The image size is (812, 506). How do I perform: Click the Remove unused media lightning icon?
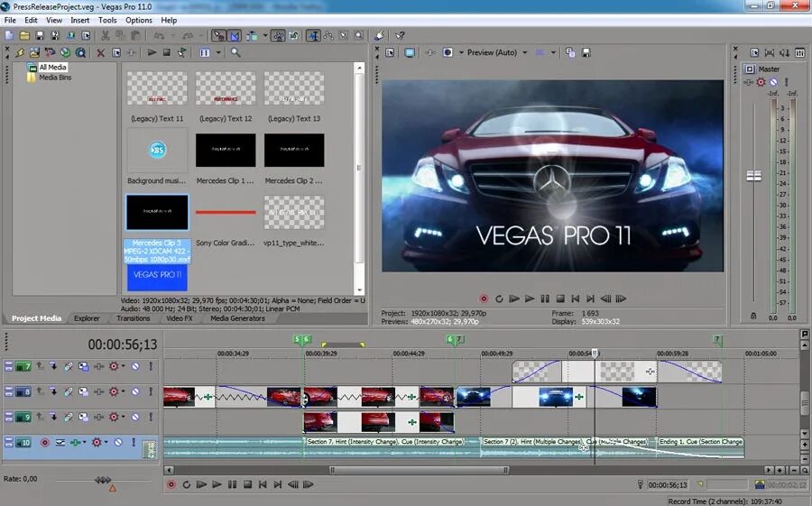[x=20, y=52]
